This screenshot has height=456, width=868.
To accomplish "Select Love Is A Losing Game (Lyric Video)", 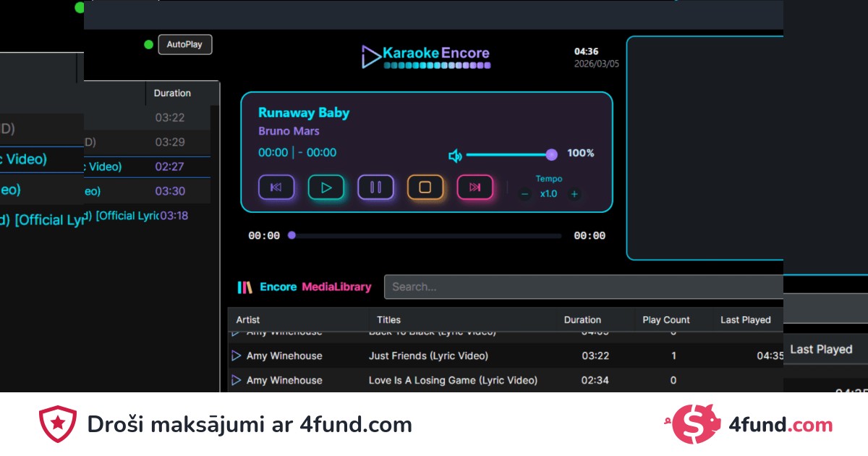I will point(453,380).
